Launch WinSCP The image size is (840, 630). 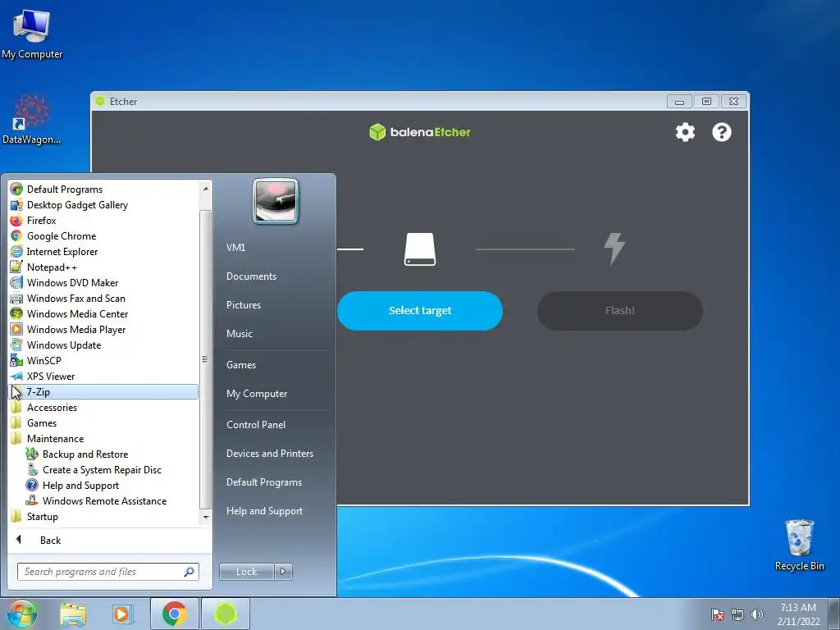click(104, 360)
